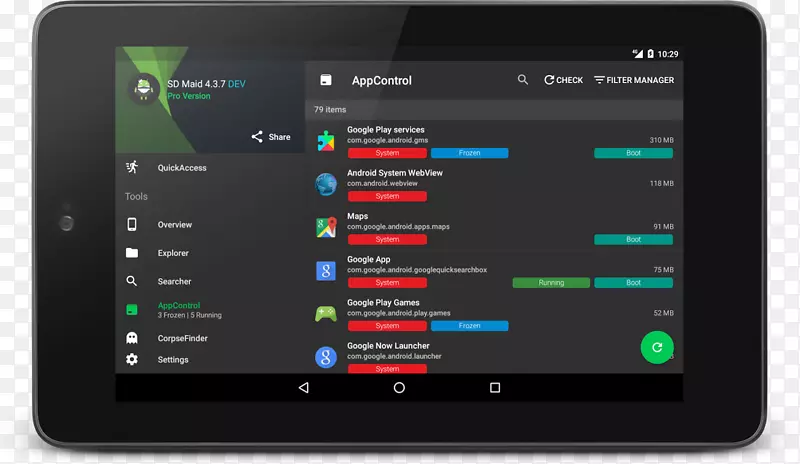Click the 79 items count label
This screenshot has width=800, height=464.
click(x=330, y=109)
